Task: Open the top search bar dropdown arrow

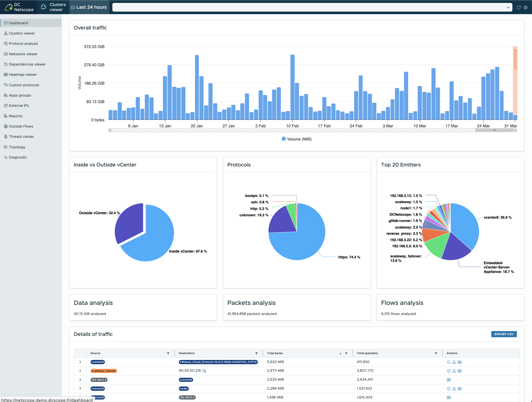Action: click(508, 7)
